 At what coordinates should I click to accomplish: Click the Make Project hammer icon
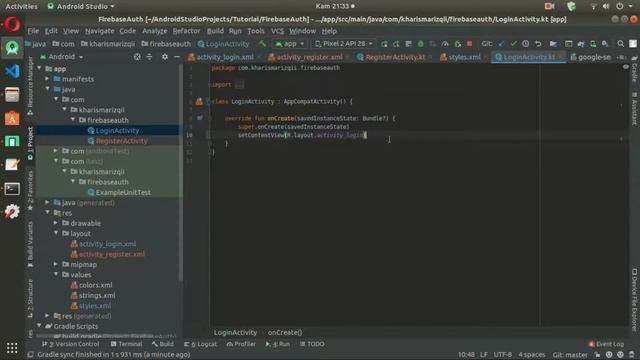point(262,44)
